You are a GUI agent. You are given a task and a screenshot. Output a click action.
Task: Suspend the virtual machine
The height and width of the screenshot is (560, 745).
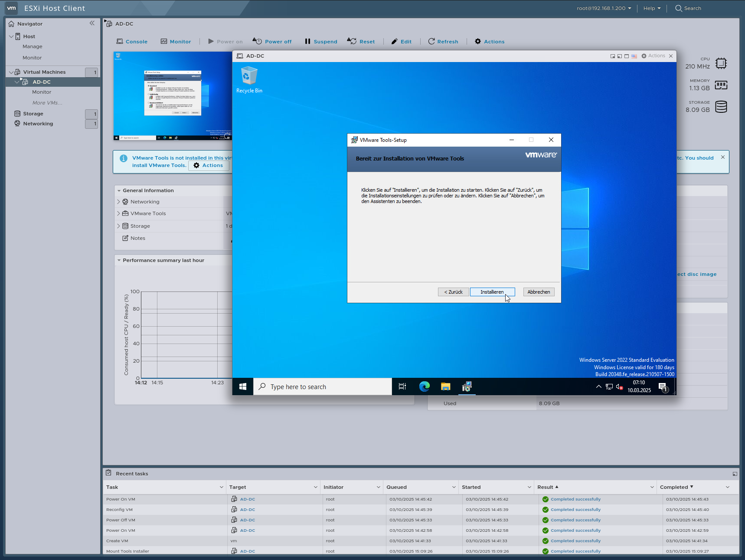(320, 41)
